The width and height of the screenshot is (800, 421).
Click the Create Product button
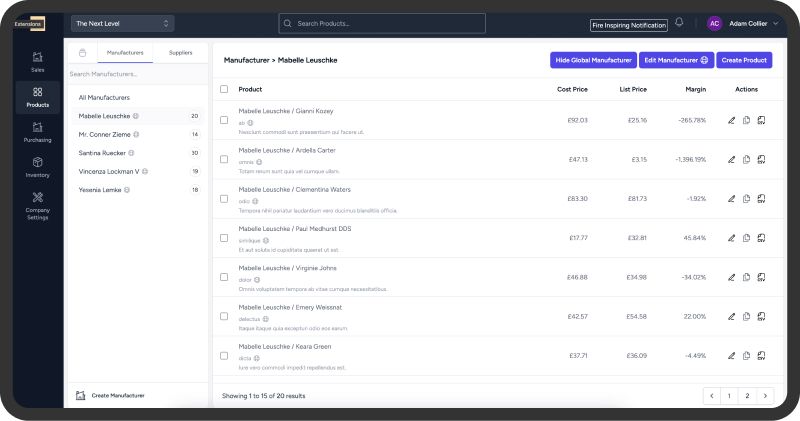pyautogui.click(x=744, y=60)
